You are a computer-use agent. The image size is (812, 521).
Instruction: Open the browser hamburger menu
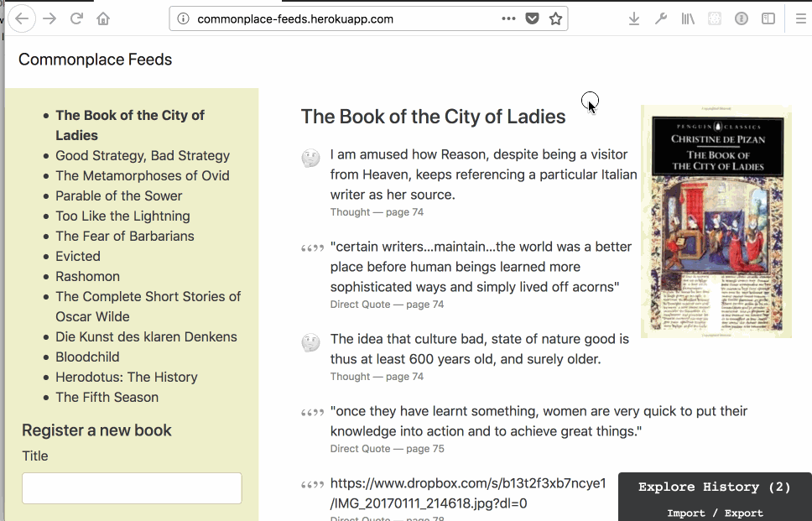800,19
